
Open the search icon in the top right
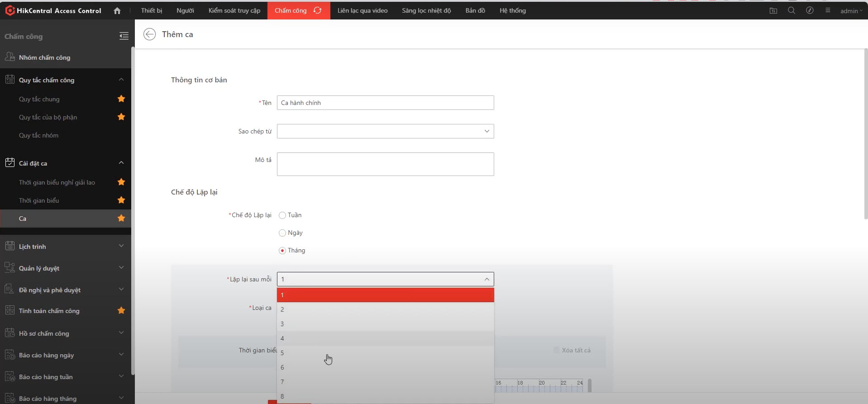[791, 11]
